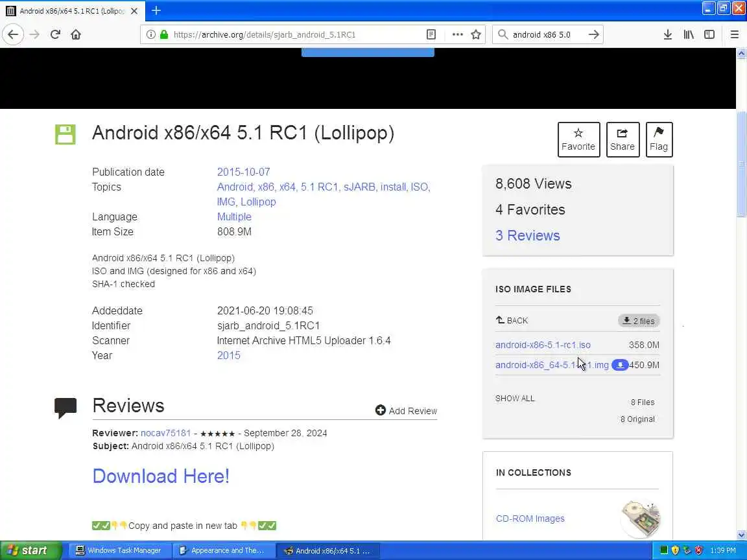Jump to the '3 Reviews' link
Screen dimensions: 747x560
coord(527,235)
